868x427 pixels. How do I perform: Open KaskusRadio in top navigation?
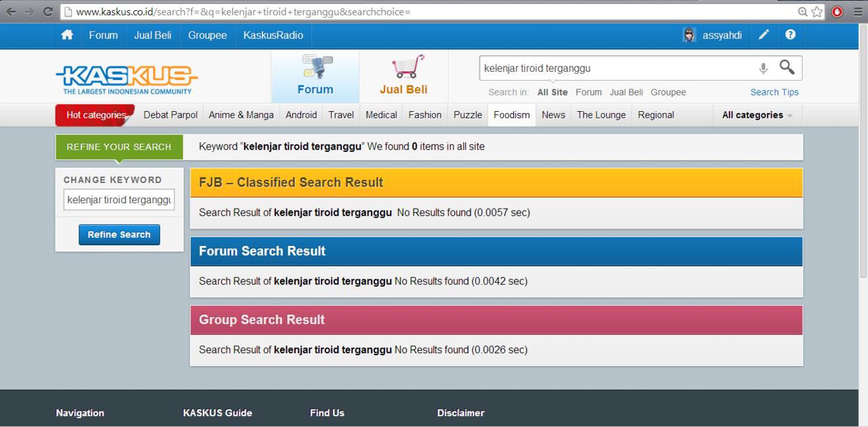coord(273,35)
